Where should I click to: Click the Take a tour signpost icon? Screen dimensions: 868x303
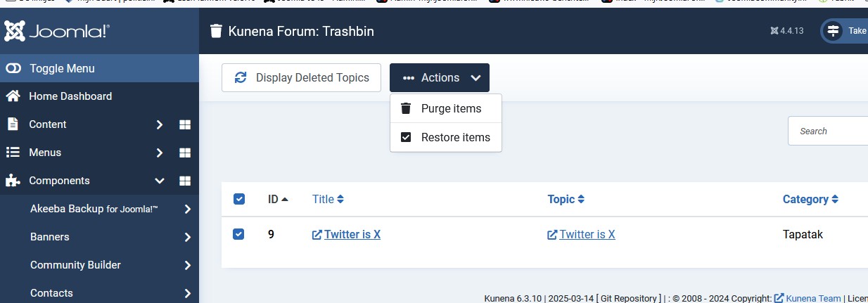click(834, 31)
